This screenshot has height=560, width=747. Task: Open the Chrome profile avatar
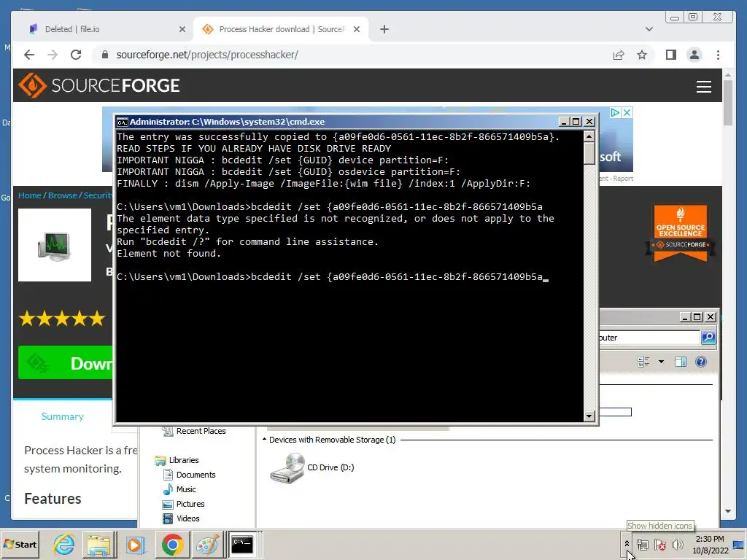coord(694,55)
